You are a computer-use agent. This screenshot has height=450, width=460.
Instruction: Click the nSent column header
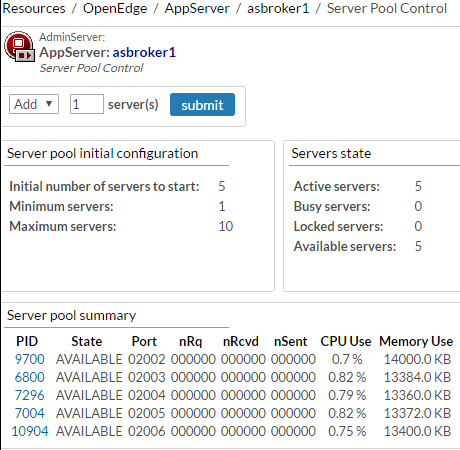click(x=290, y=341)
